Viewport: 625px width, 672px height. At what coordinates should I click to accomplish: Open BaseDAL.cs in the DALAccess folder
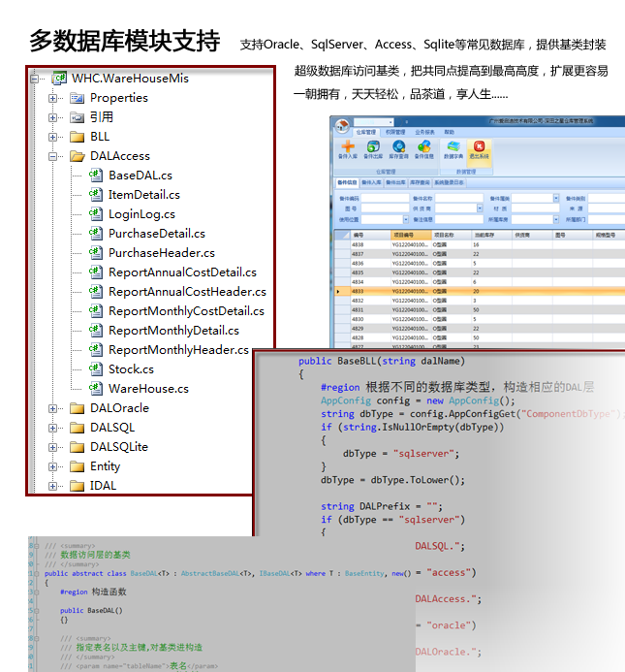(x=141, y=176)
